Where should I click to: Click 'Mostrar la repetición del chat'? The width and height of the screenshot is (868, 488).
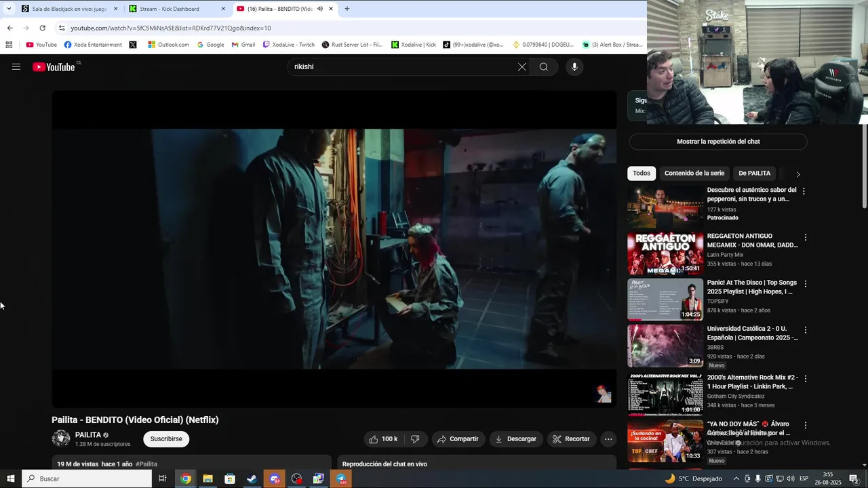[x=718, y=142]
